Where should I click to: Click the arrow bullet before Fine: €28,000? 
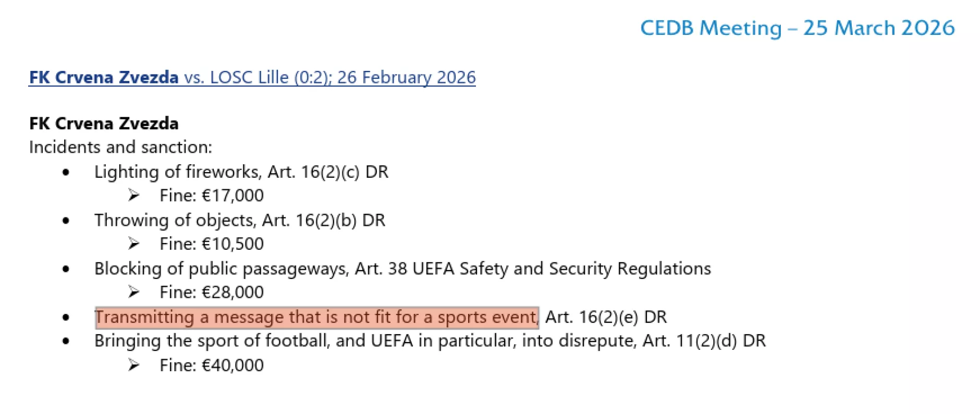click(134, 292)
